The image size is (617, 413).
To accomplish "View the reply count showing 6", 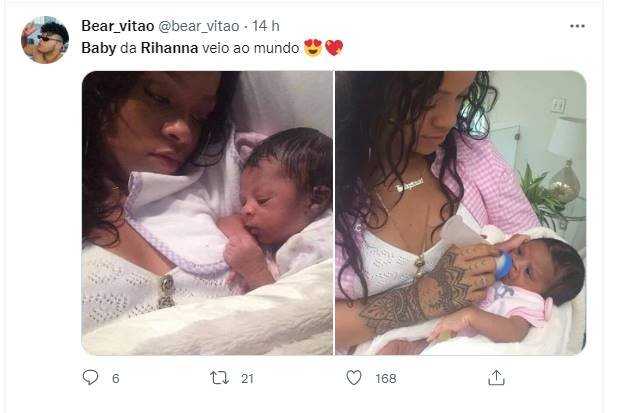I will [115, 378].
